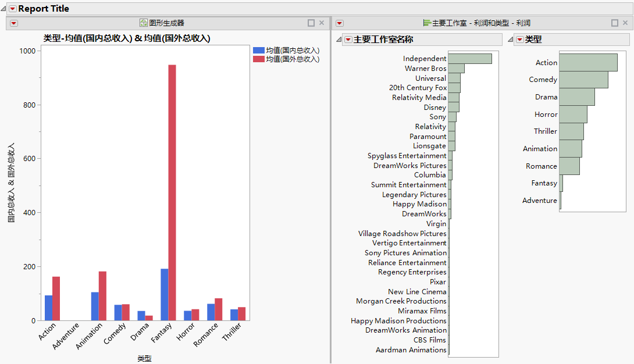Click the Y axis label 国内总收入 & 国外总收入
The width and height of the screenshot is (634, 364).
(11, 183)
